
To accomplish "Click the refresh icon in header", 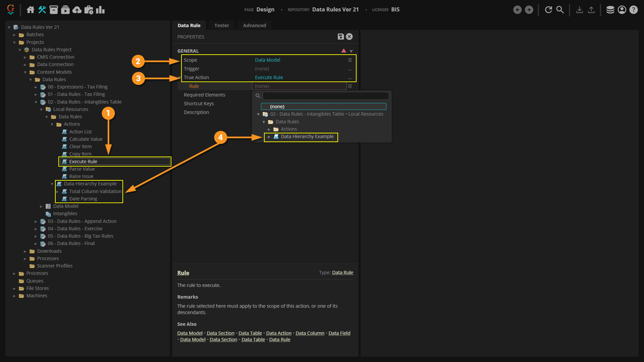I will tap(548, 10).
